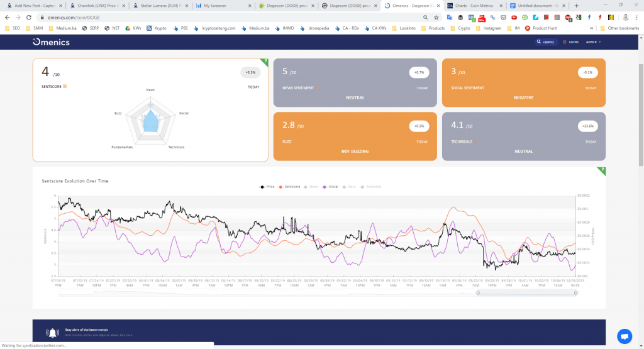Open the Instagram bookmarks folder
Viewport: 644px width, 349px height.
(x=489, y=28)
